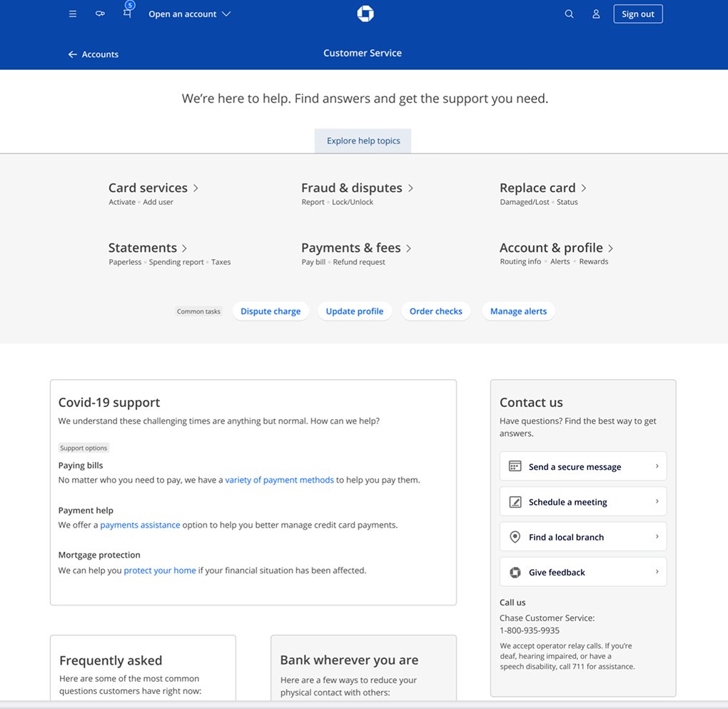
Task: Open variety of payment methods link
Action: click(280, 480)
